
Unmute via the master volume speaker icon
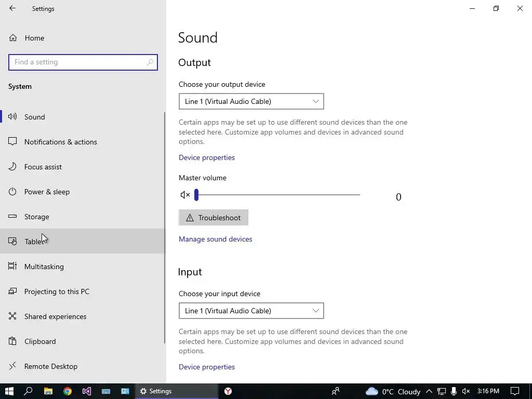185,195
